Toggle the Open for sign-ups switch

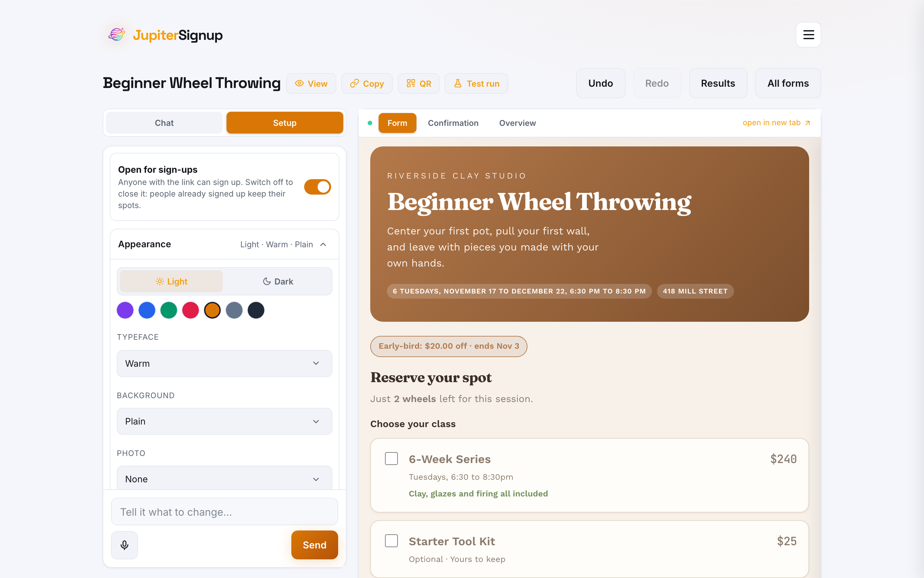(x=317, y=187)
